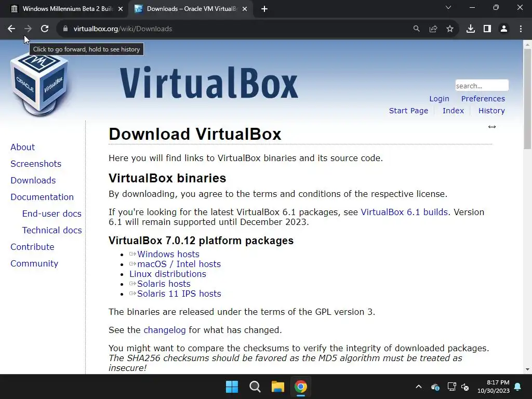The height and width of the screenshot is (399, 532).
Task: Open the Contribute page
Action: coord(33,247)
